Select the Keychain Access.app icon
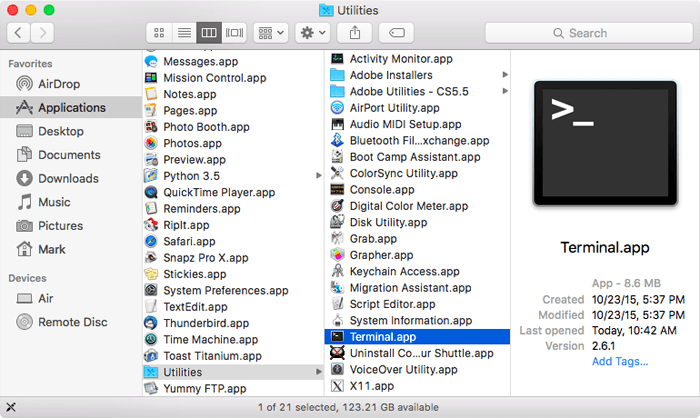The height and width of the screenshot is (418, 700). pos(337,271)
